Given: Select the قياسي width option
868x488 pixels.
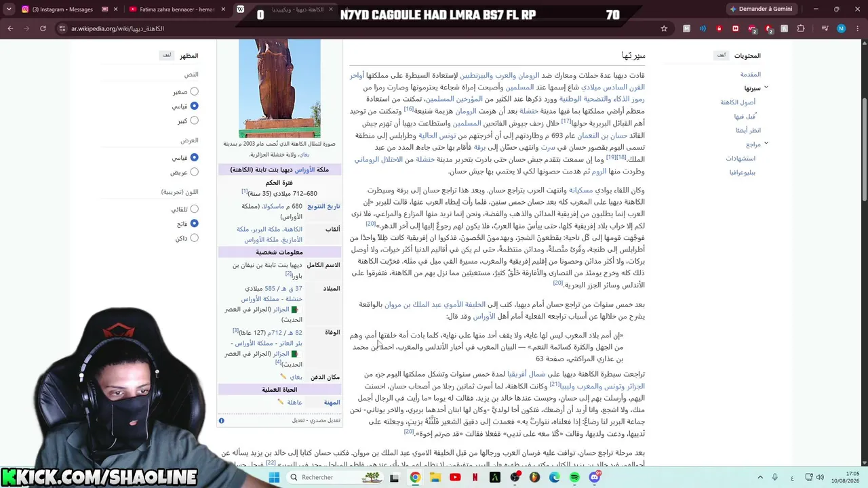Looking at the screenshot, I should 195,157.
